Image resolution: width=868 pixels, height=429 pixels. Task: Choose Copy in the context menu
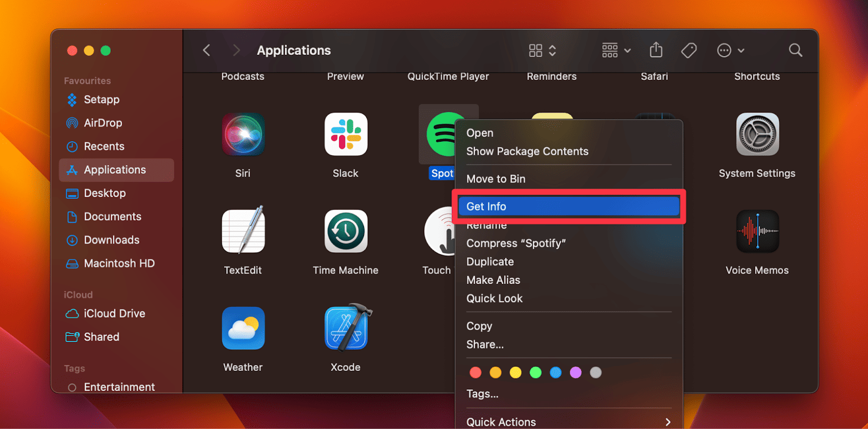click(x=569, y=326)
